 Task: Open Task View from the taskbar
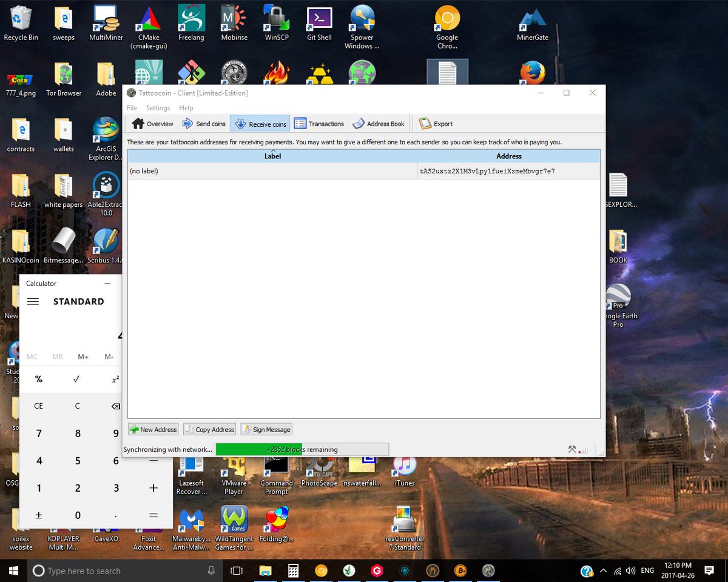click(237, 570)
